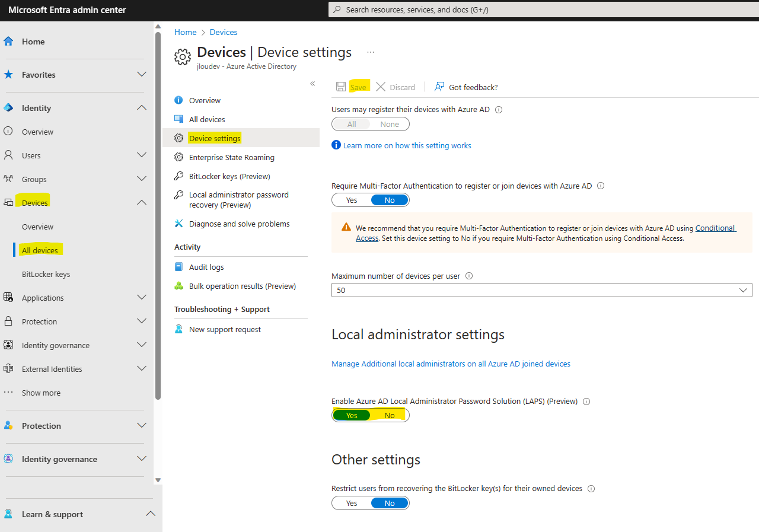
Task: Set Restrict BitLocker key recovery to Yes
Action: [x=352, y=503]
